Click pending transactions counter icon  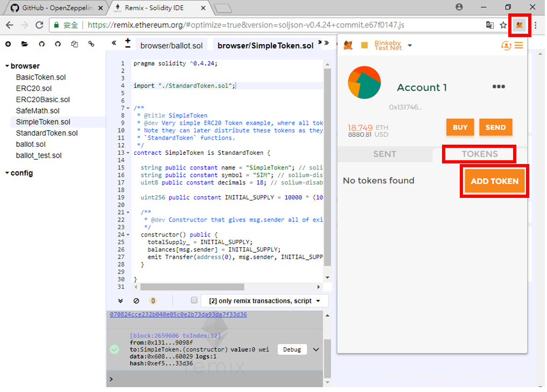point(153,301)
